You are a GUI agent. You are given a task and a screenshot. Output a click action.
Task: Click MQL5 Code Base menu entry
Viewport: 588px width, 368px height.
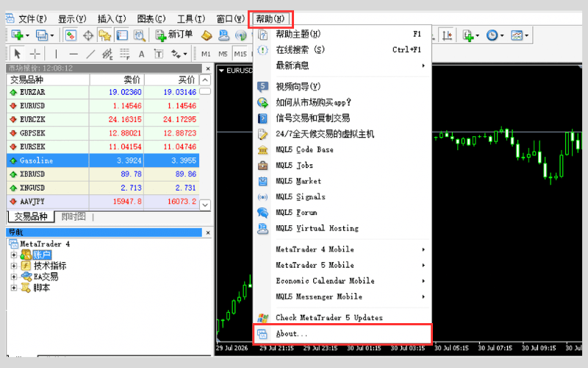click(343, 149)
